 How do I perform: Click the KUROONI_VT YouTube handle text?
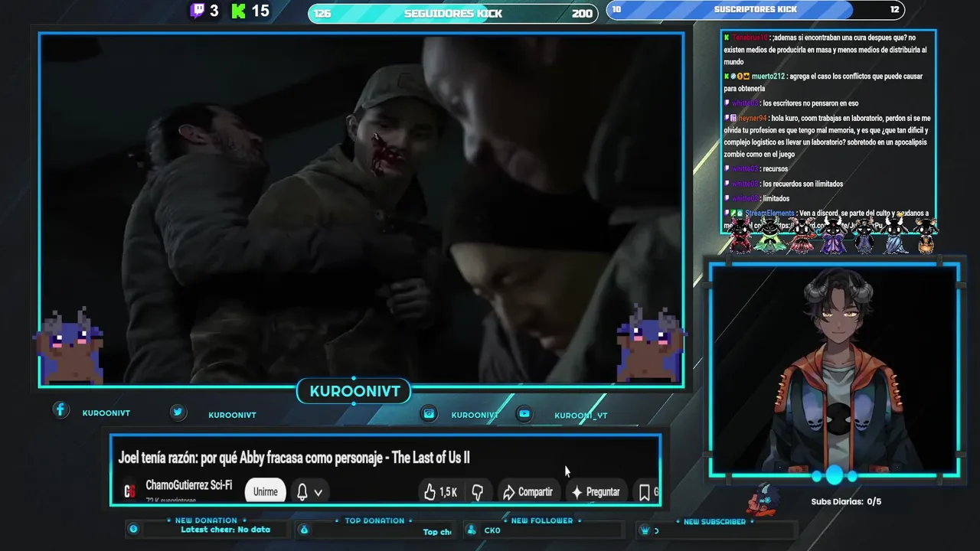[580, 416]
